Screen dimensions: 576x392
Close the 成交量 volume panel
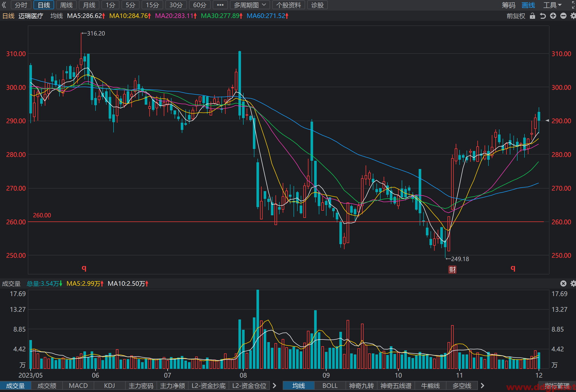[563, 283]
